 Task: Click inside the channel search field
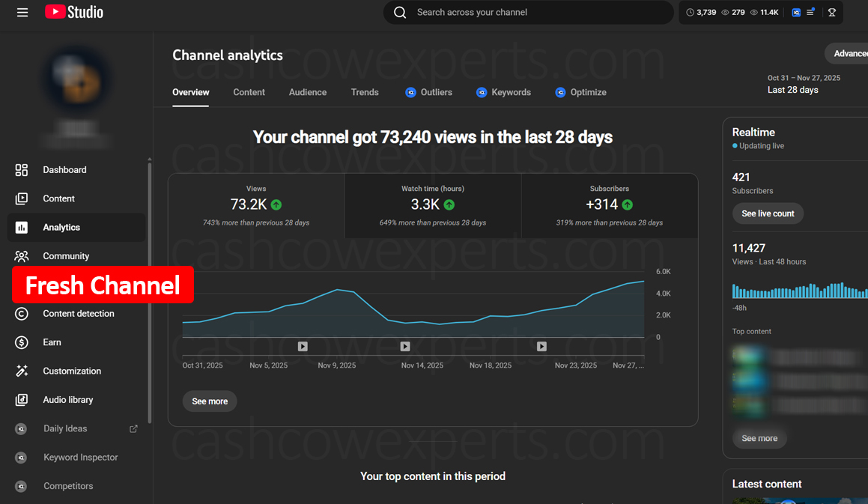click(527, 12)
